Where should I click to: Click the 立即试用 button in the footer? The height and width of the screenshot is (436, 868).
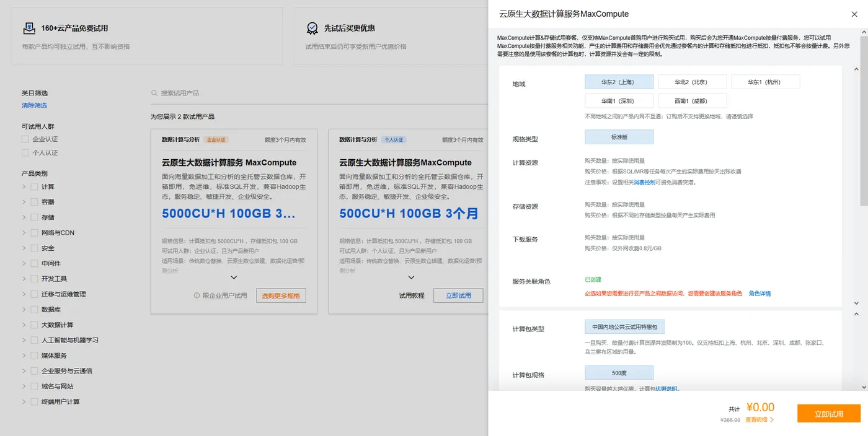(x=829, y=414)
